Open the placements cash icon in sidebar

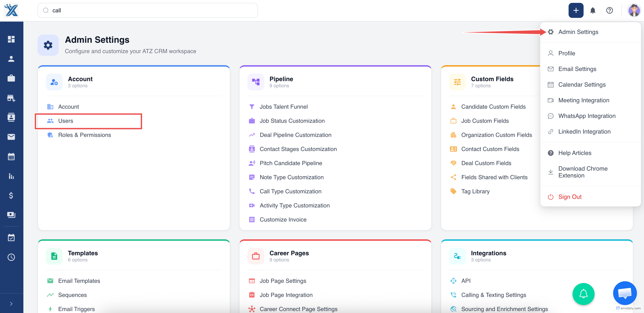click(11, 215)
